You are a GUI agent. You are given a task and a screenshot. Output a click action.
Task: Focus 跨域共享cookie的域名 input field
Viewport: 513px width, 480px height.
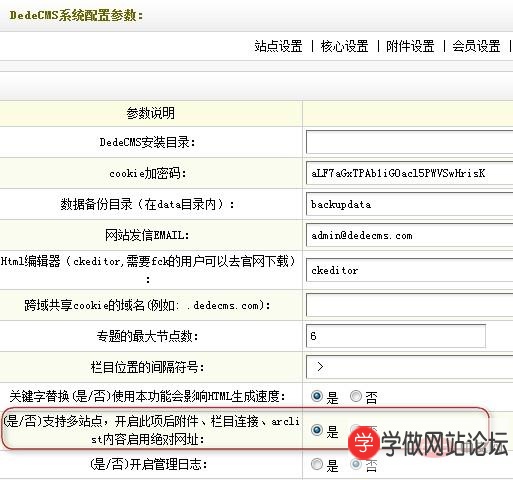click(409, 305)
